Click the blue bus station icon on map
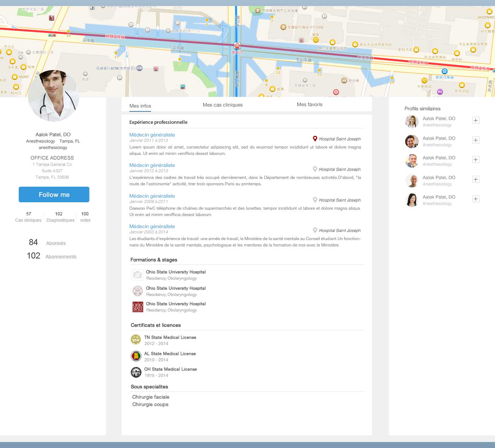495x448 pixels. click(444, 71)
